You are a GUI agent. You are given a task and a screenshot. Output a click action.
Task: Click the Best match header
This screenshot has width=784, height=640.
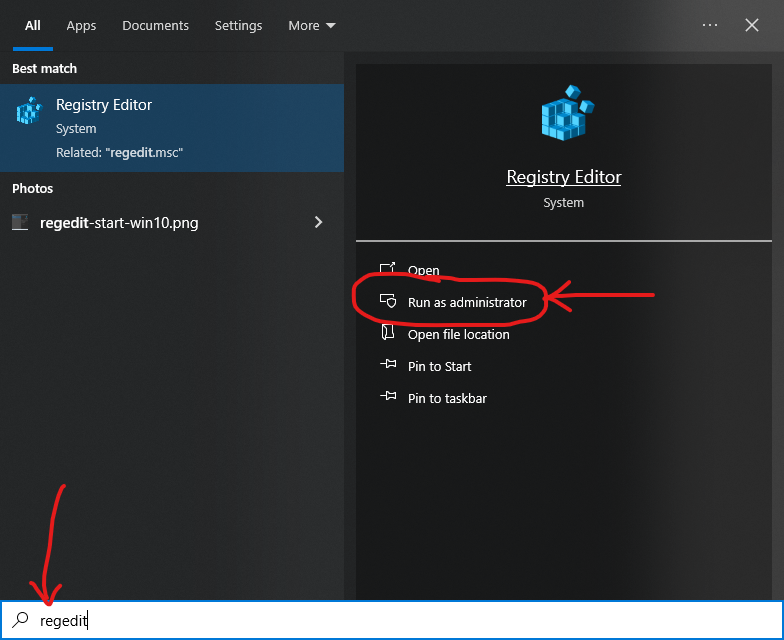[44, 68]
